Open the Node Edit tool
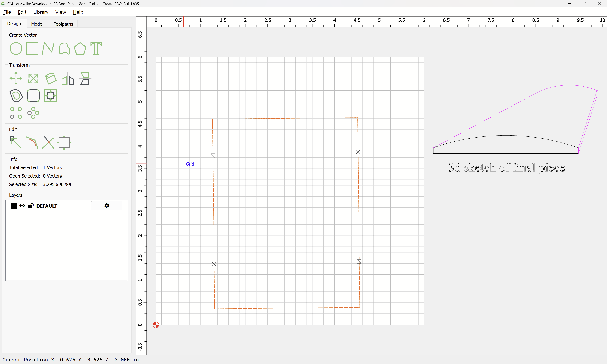607x364 pixels. 16,143
